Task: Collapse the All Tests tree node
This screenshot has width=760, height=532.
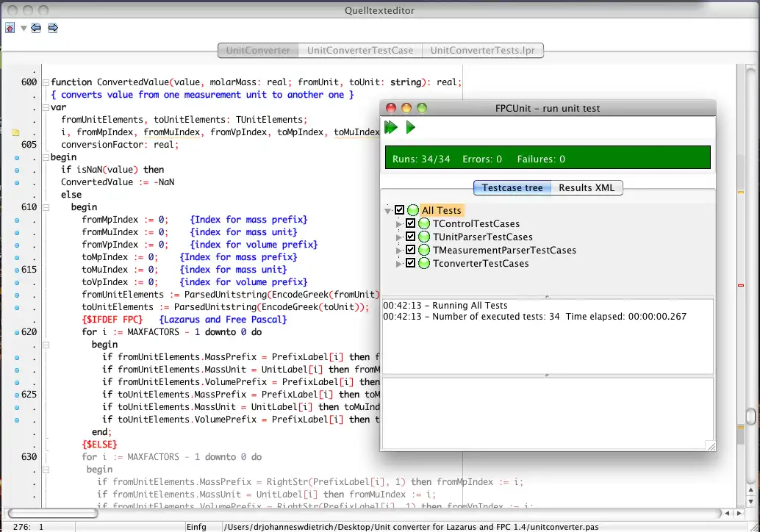Action: (x=388, y=211)
